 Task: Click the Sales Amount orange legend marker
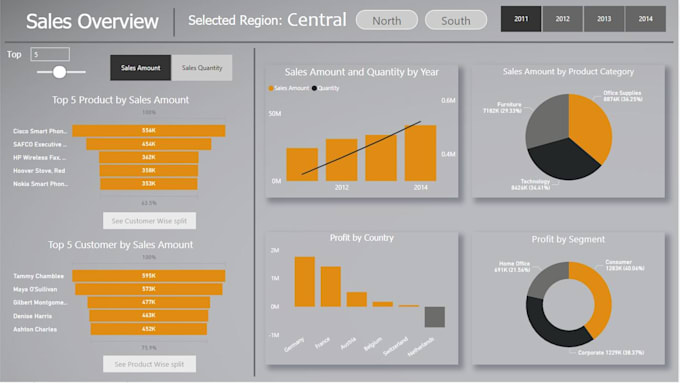(271, 88)
